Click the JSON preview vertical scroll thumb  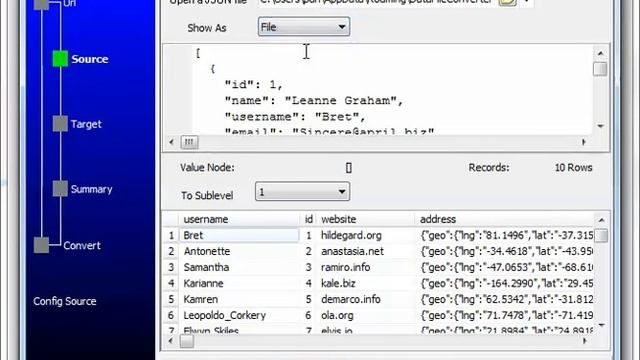(600, 69)
